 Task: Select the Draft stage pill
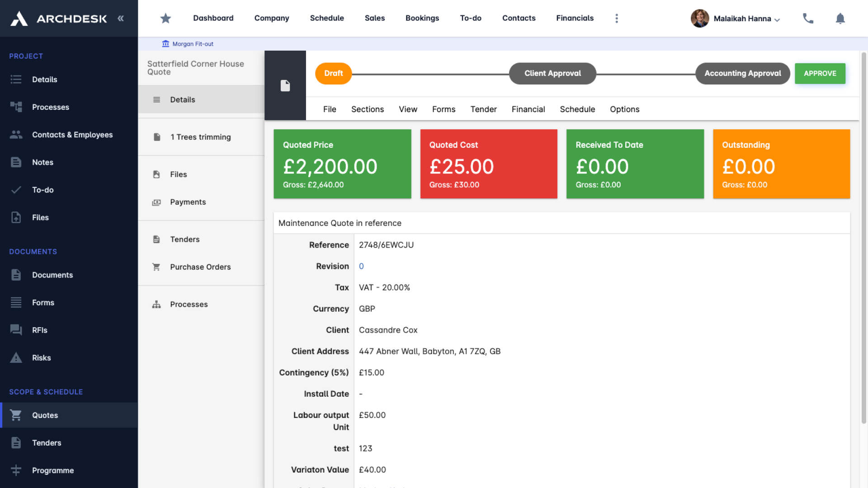[x=333, y=74]
